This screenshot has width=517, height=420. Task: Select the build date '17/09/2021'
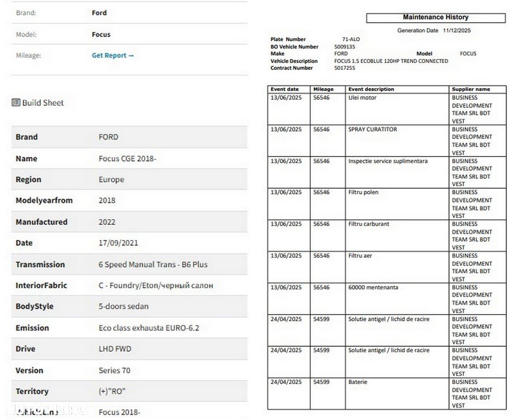tap(118, 243)
